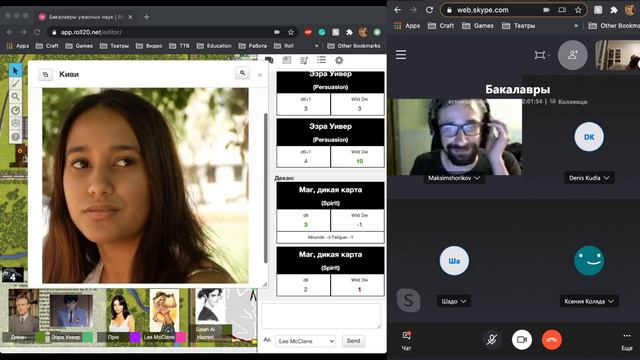
Task: Open the Работа bookmarks folder
Action: click(x=253, y=46)
